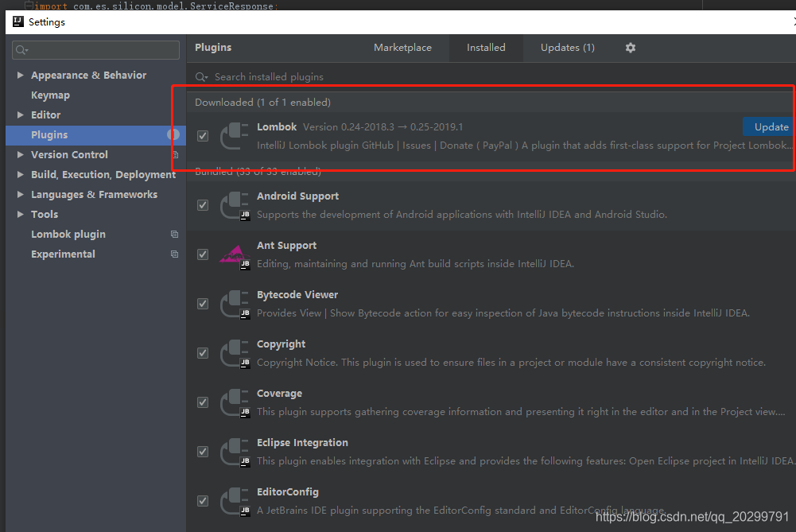796x532 pixels.
Task: Focus the Search installed plugins field
Action: 490,77
